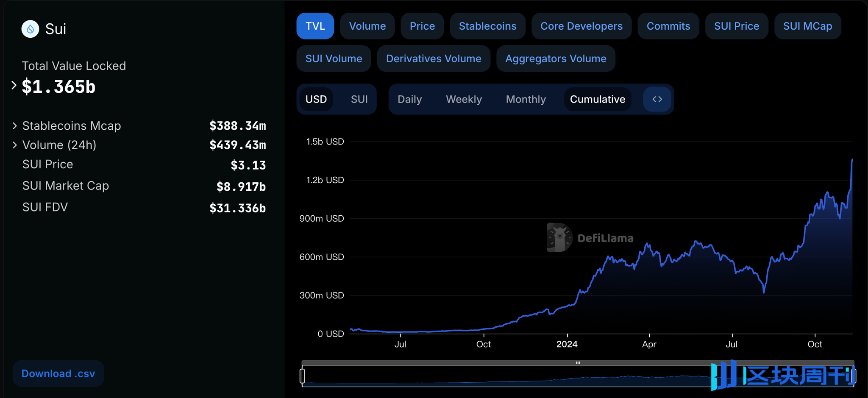Toggle the Price chart series
Viewport: 868px width, 398px height.
coord(422,26)
